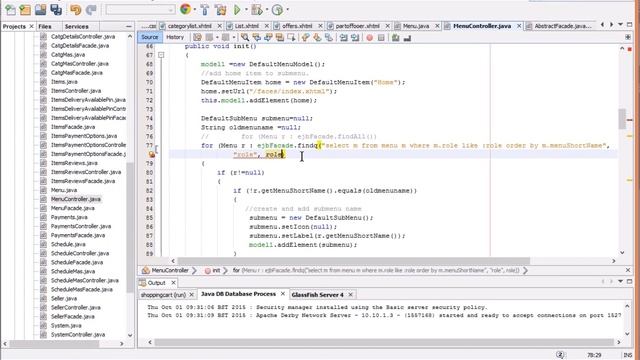Open the dropdown arrow next to Run icon
Viewport: 640px width, 360px height.
coord(246,9)
